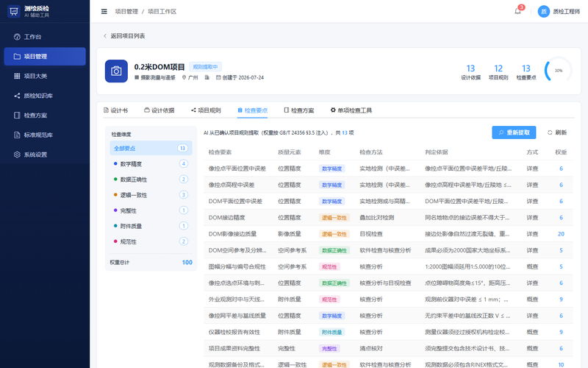Filter by 数学精度 dimension
This screenshot has height=368, width=588.
point(151,163)
